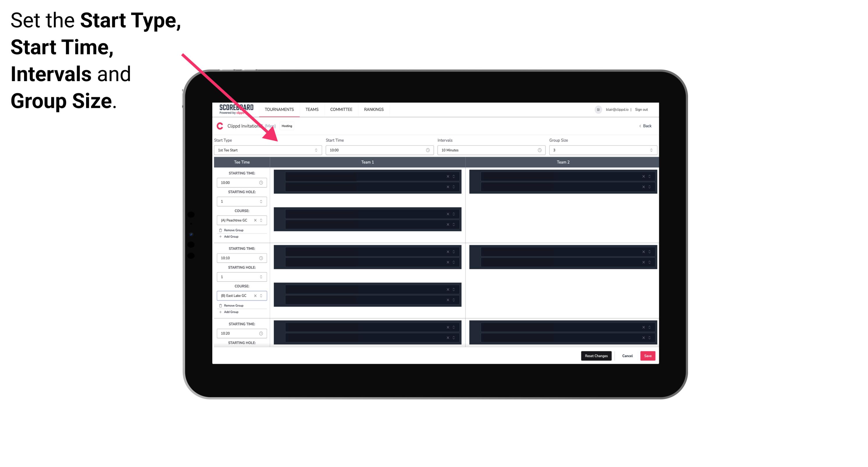The width and height of the screenshot is (868, 467).
Task: Click the Add Group link
Action: (230, 236)
